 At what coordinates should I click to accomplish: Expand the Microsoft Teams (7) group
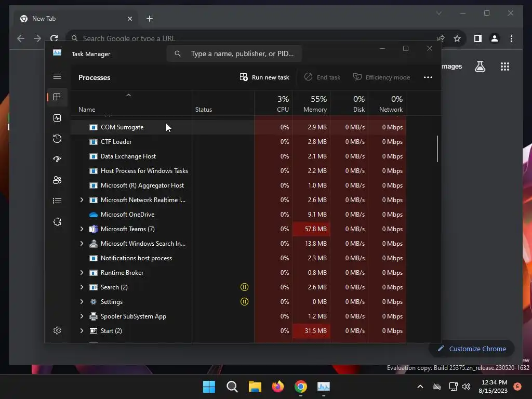tap(82, 229)
